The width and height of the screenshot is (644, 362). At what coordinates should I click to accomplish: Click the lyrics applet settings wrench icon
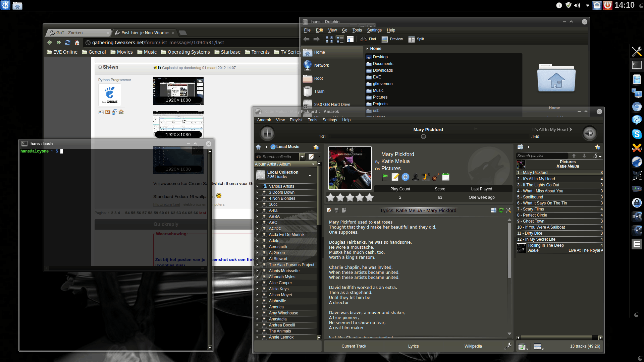coord(508,210)
